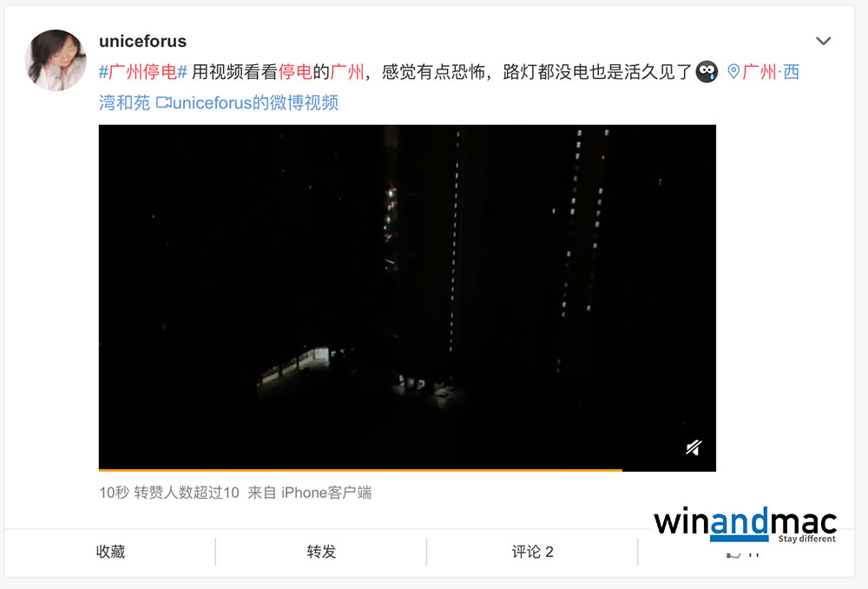This screenshot has height=589, width=868.
Task: Click the red 广州 keyword after 的
Action: pyautogui.click(x=347, y=72)
